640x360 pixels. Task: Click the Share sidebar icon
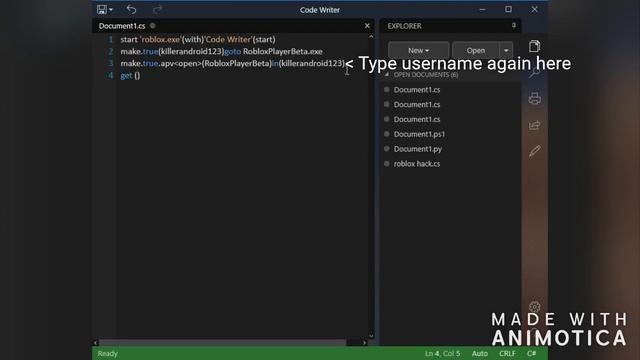(x=534, y=125)
